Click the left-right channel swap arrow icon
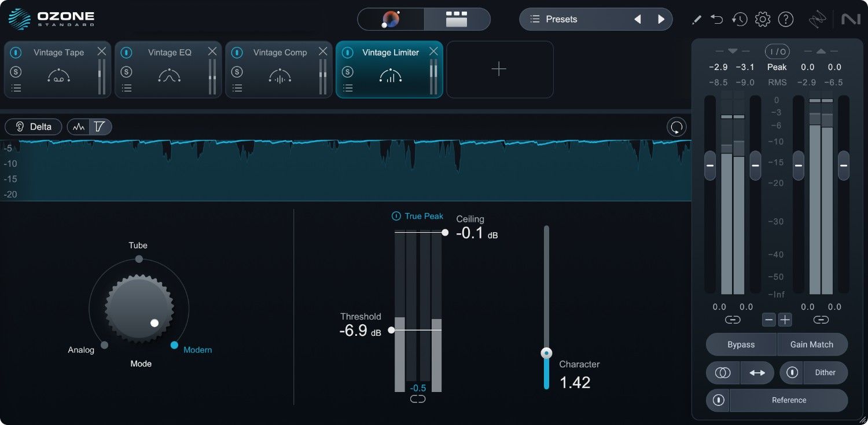 click(x=757, y=372)
